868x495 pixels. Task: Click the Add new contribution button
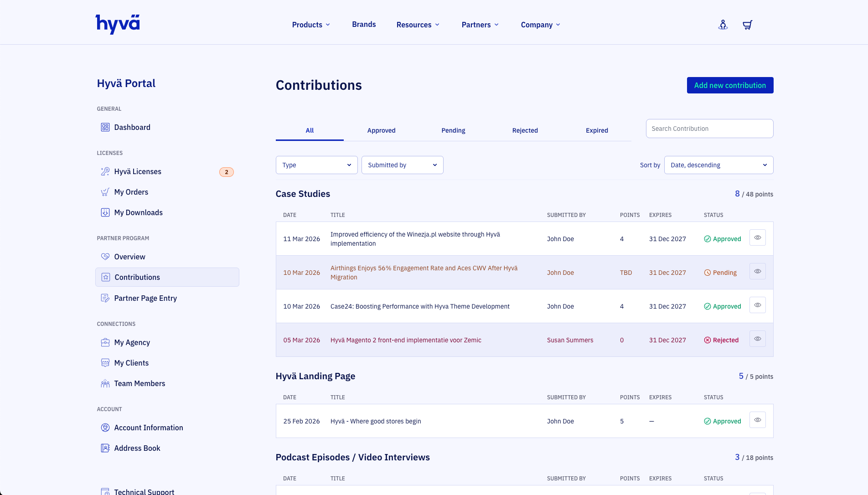(730, 85)
